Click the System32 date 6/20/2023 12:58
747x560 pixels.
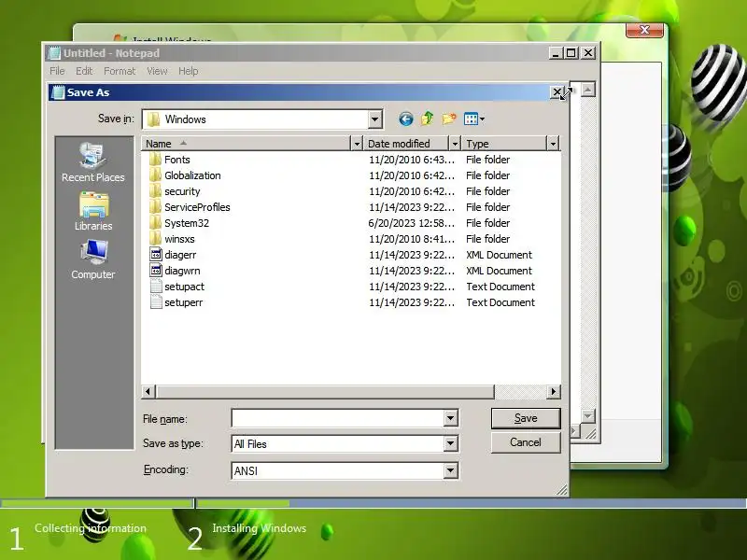click(411, 223)
